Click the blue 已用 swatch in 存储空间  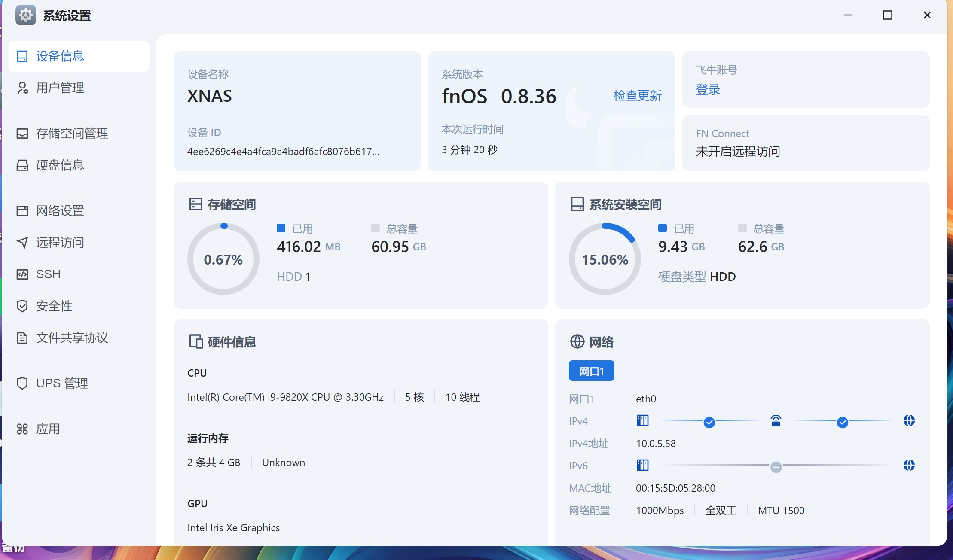pos(281,228)
